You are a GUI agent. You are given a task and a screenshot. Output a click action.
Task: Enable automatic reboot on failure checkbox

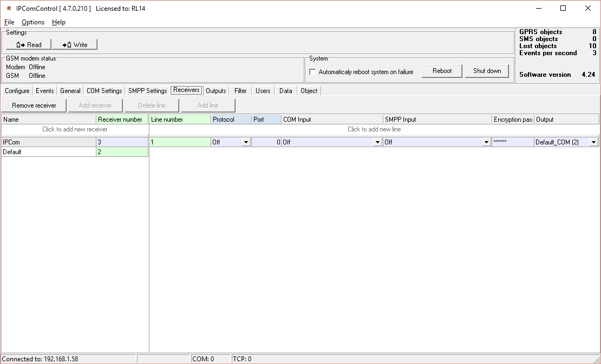[x=312, y=72]
